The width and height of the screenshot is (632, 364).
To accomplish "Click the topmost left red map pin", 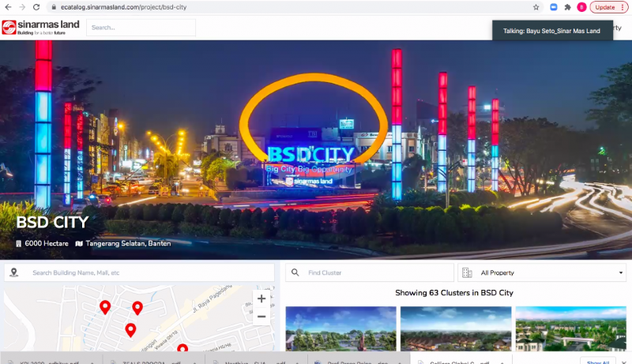I will [105, 307].
